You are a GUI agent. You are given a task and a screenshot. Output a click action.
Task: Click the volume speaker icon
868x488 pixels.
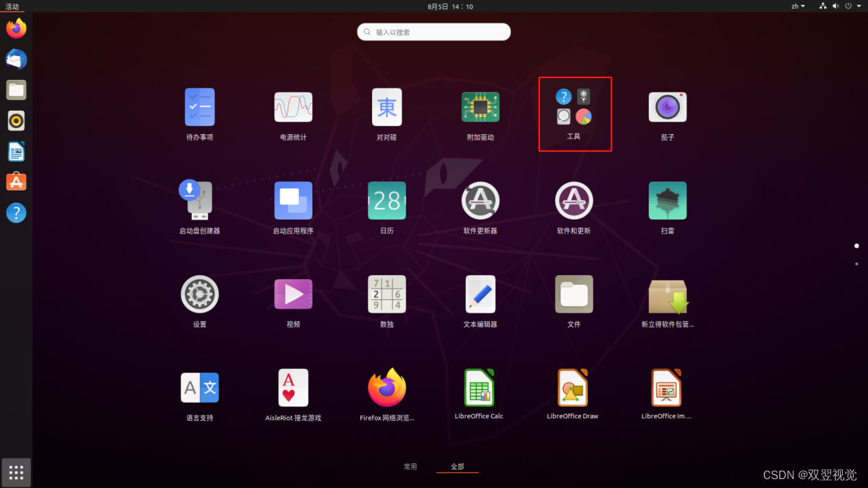click(836, 6)
